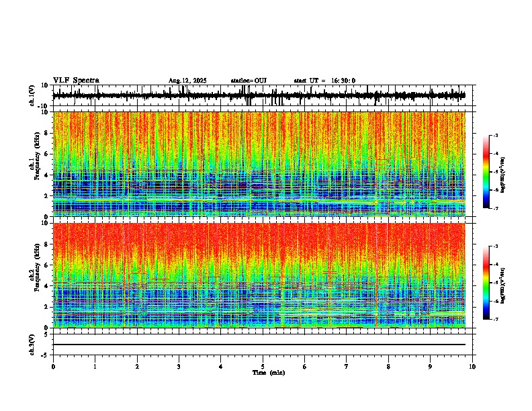Click the -7 label on the ch.1 color bar
Viewport: 532px width, 411px height.
[x=496, y=208]
